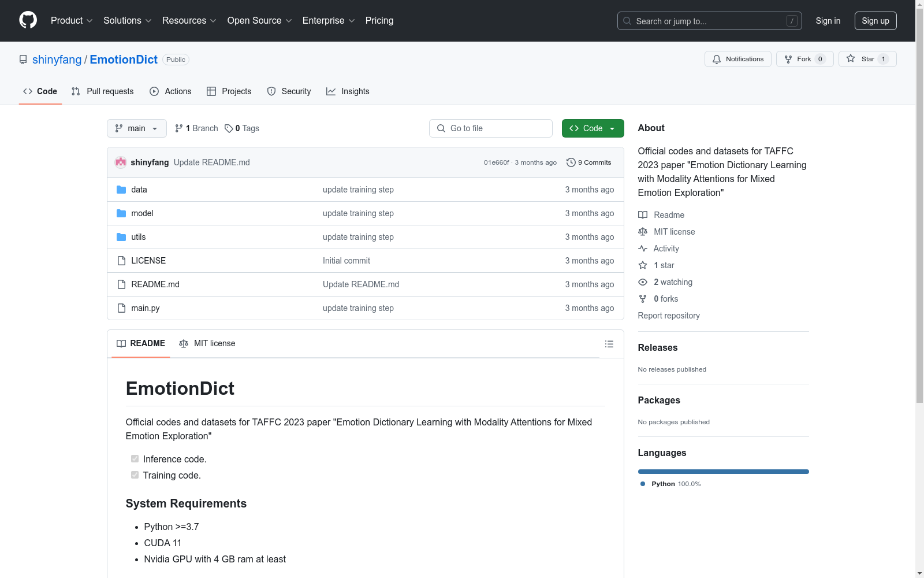This screenshot has width=924, height=578.
Task: Open the shinyfang owner link
Action: point(57,60)
